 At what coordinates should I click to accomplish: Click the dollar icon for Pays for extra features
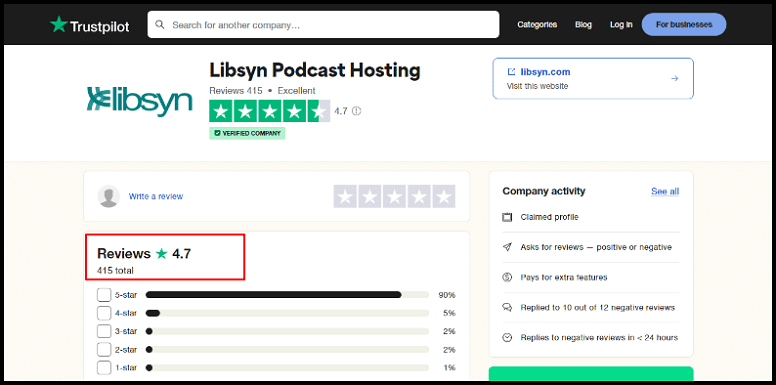pos(507,277)
